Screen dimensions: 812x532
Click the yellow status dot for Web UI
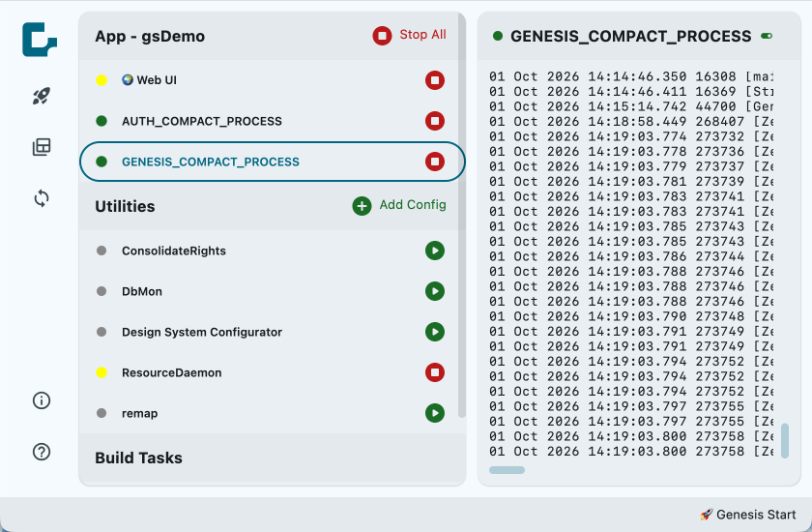[x=101, y=80]
